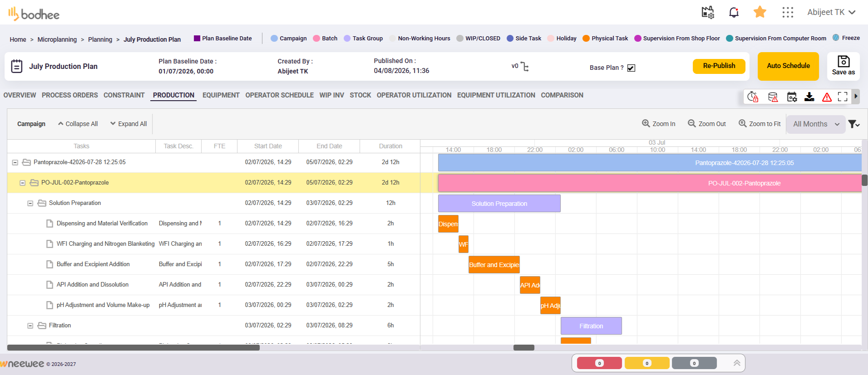Switch to the OPERATOR SCHEDULE tab
868x375 pixels.
coord(279,95)
